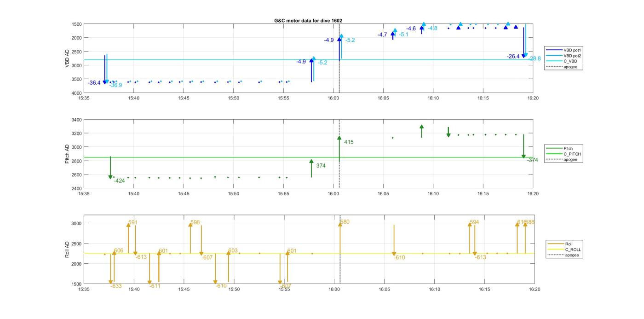
Task: Click the "-424" pitch annotation
Action: pyautogui.click(x=119, y=181)
